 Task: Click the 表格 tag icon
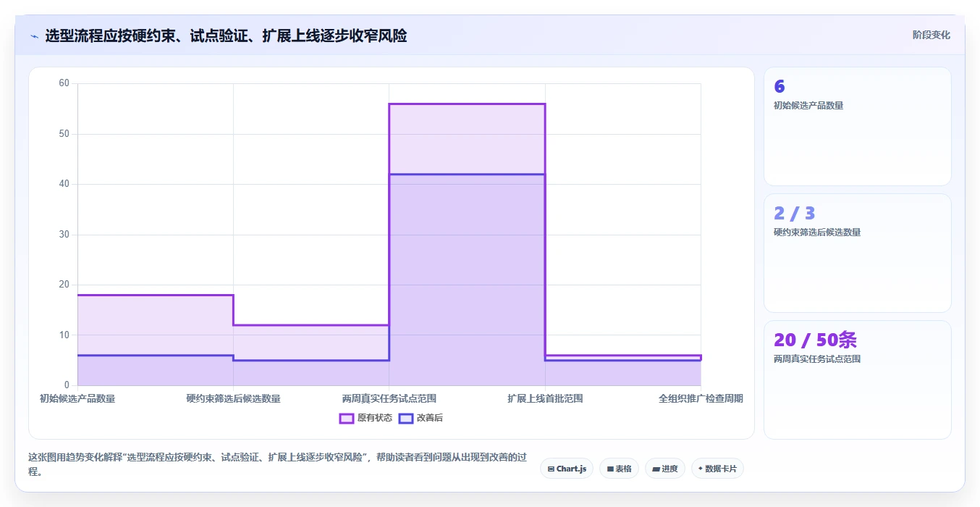[610, 469]
